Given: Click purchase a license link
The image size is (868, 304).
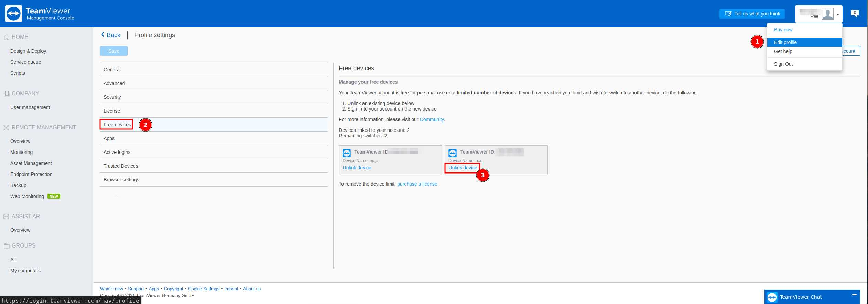Looking at the screenshot, I should click(417, 184).
